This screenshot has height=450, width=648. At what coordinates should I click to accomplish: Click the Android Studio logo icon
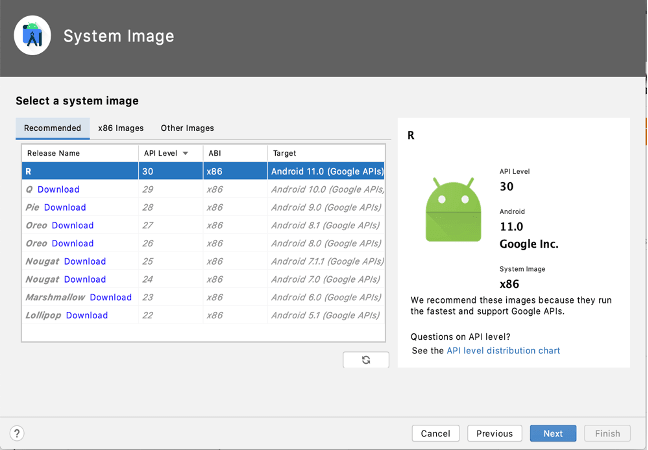pyautogui.click(x=33, y=37)
